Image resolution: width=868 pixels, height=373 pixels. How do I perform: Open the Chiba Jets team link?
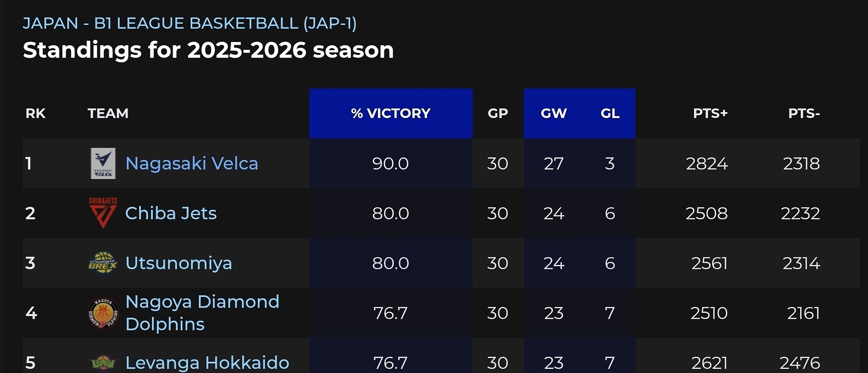(x=171, y=213)
